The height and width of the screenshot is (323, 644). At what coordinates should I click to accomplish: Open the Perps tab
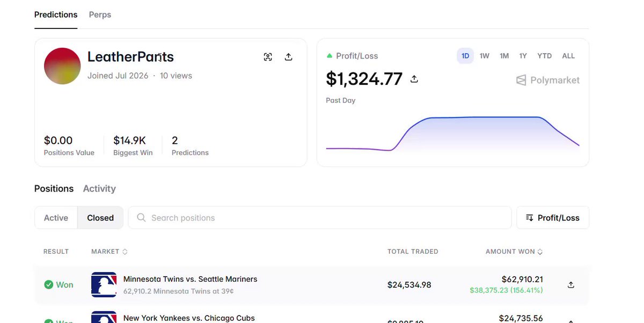[100, 14]
